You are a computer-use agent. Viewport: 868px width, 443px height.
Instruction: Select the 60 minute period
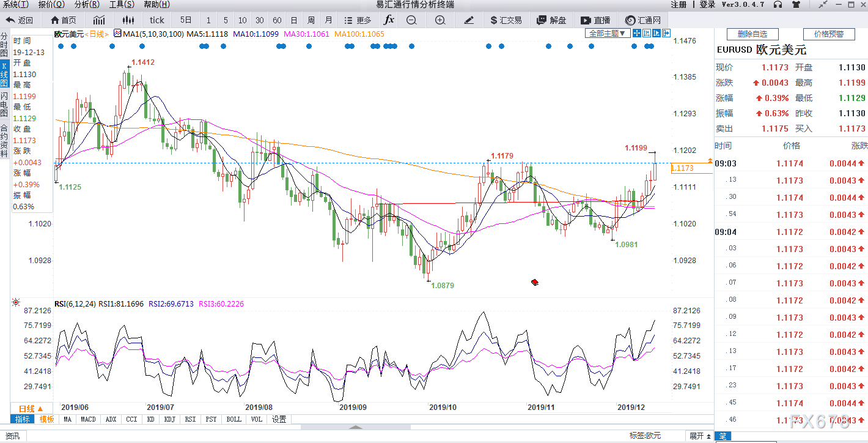(277, 20)
